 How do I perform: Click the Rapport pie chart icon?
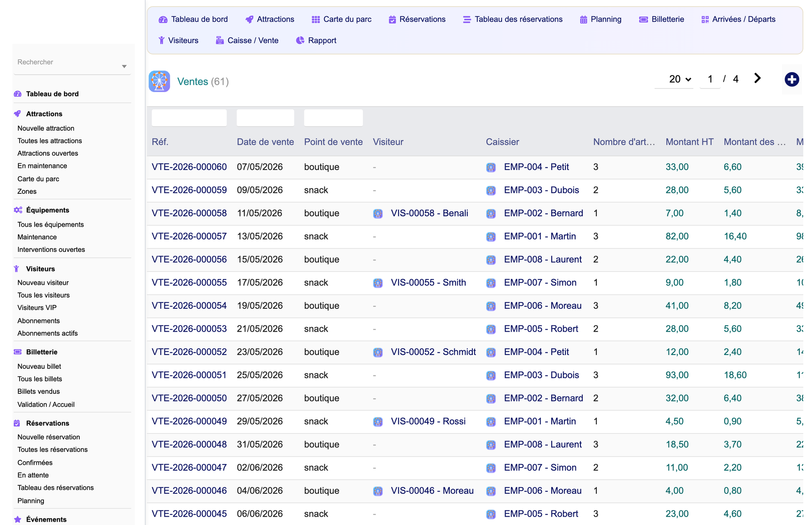(x=300, y=41)
